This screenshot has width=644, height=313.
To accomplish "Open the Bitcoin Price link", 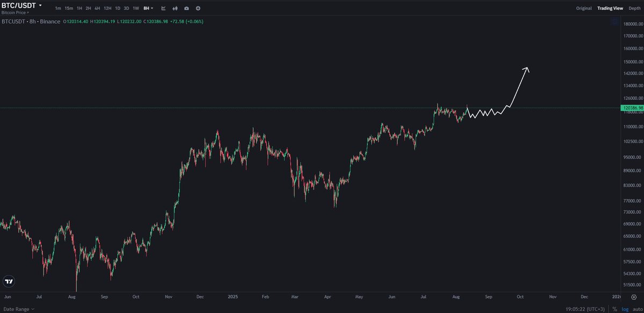I will pyautogui.click(x=16, y=12).
